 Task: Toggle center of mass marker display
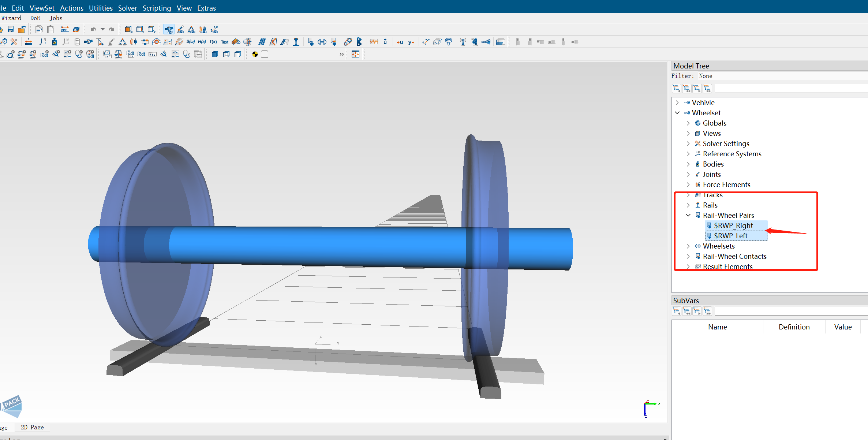[255, 54]
